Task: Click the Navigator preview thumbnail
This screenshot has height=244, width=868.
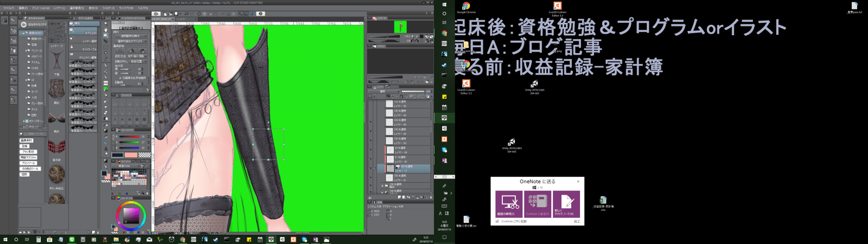Action: click(x=400, y=27)
